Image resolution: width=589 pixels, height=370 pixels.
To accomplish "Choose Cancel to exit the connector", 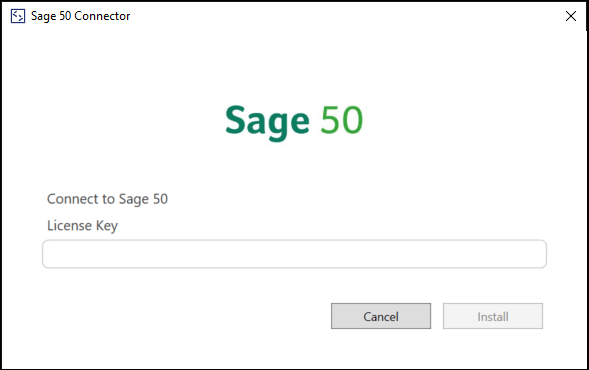I will 381,316.
